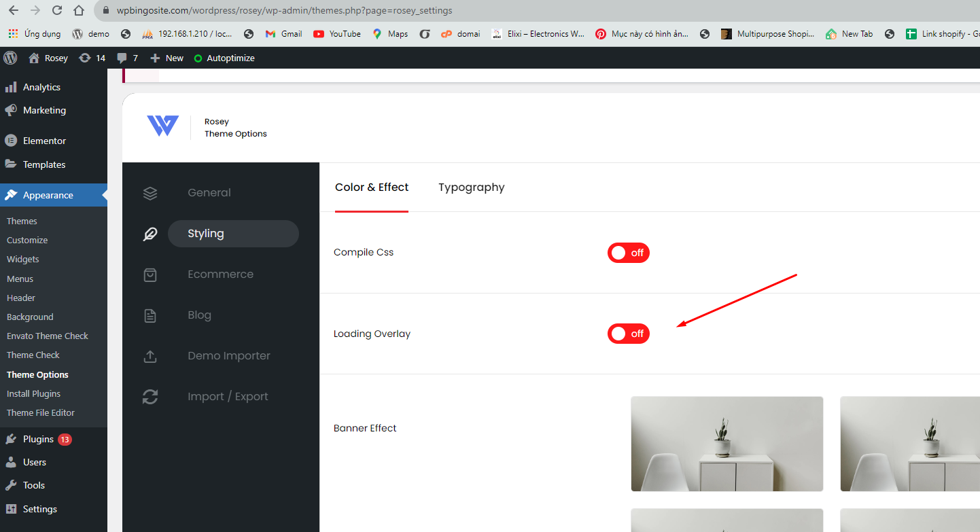
Task: Open Theme File Editor link
Action: pyautogui.click(x=41, y=413)
